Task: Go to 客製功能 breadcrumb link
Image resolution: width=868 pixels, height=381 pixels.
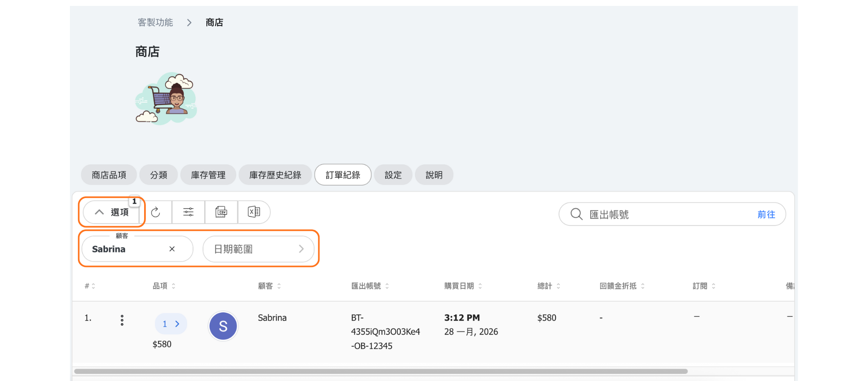Action: tap(155, 22)
